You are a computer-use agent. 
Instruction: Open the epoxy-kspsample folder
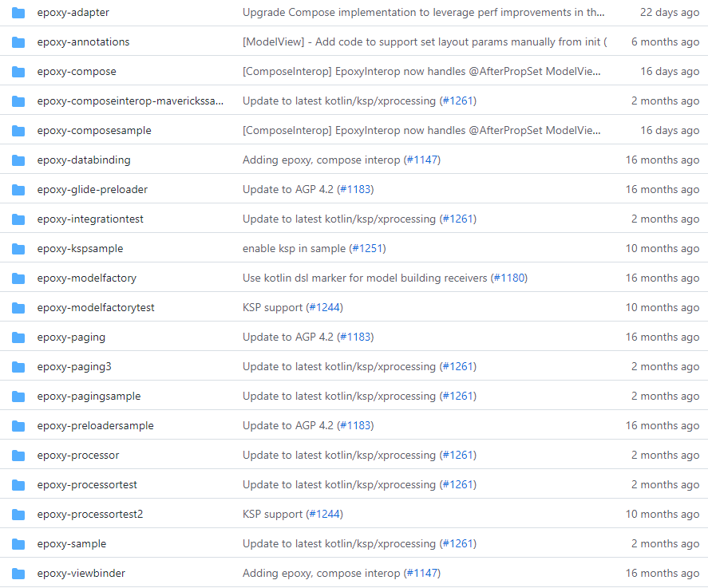pos(80,249)
